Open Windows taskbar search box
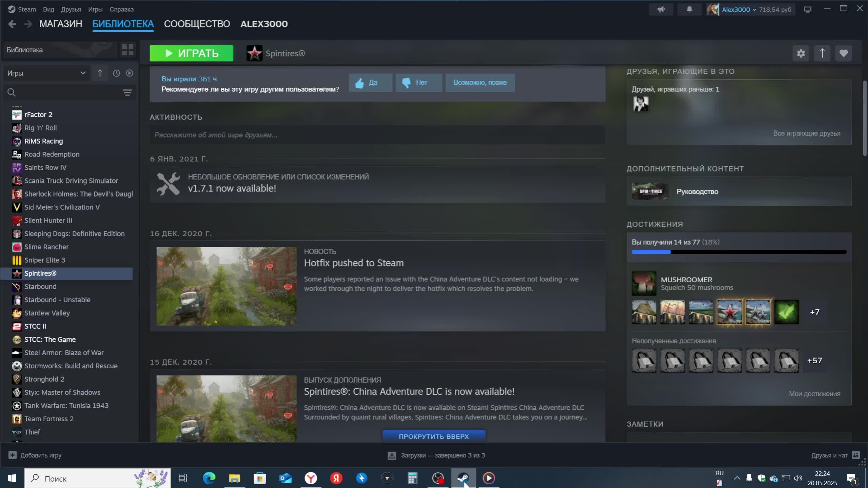The image size is (868, 488). tap(98, 478)
